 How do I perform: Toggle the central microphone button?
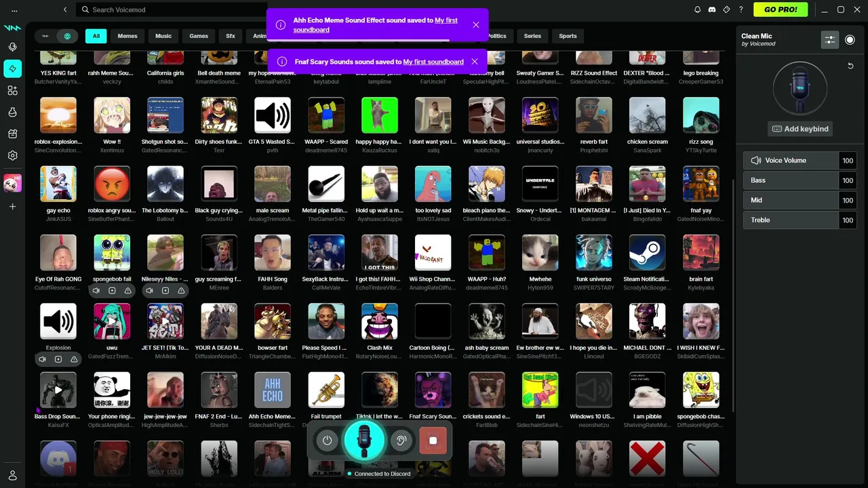[364, 441]
